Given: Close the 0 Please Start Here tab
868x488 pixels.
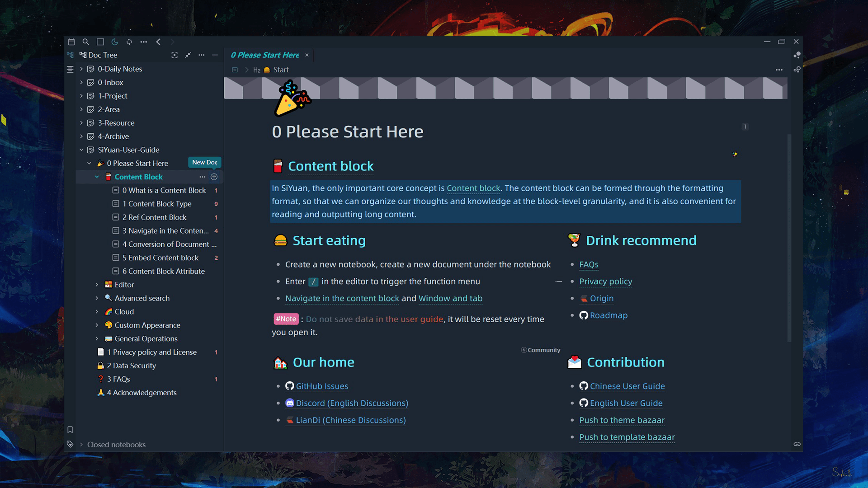Looking at the screenshot, I should [307, 55].
